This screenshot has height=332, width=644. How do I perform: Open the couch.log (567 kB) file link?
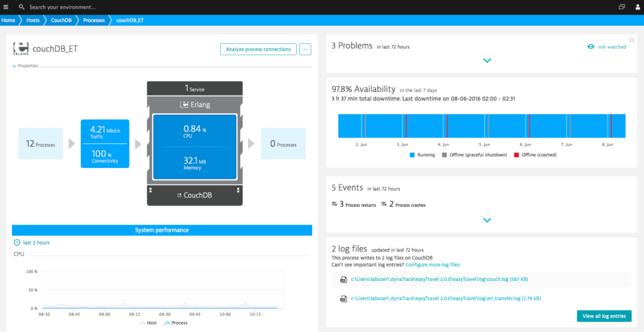click(x=440, y=279)
